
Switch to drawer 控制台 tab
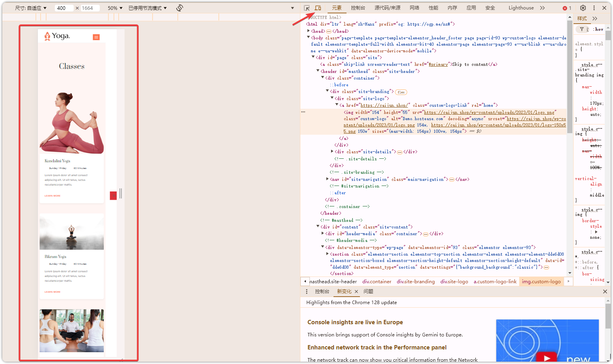[x=322, y=292]
